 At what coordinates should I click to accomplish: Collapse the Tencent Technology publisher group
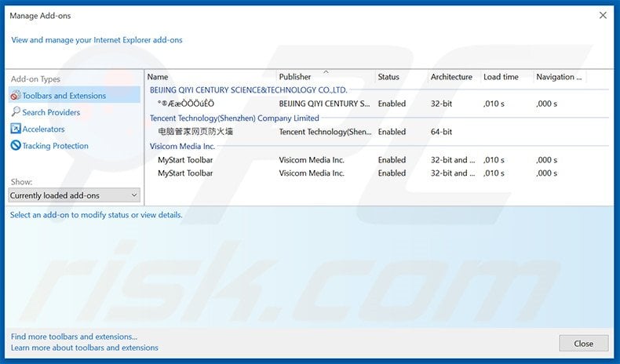point(234,118)
